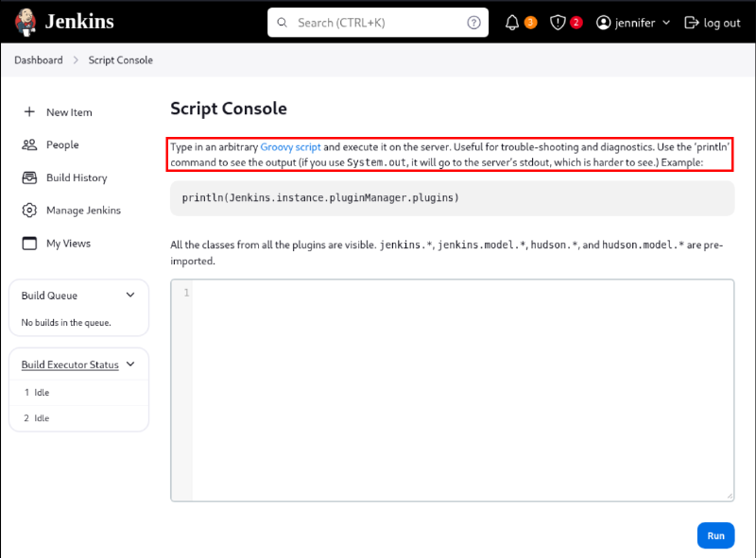This screenshot has width=756, height=558.
Task: Click executor 2 Idle row
Action: (x=79, y=417)
